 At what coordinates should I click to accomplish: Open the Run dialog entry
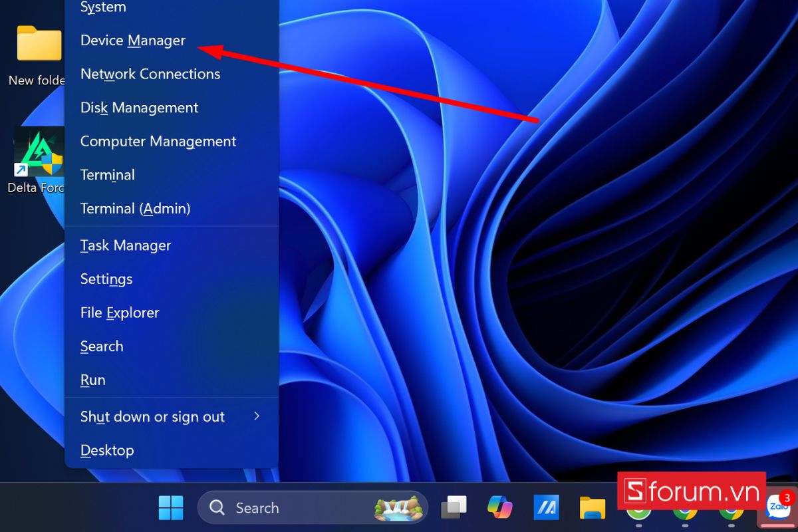(x=172, y=380)
